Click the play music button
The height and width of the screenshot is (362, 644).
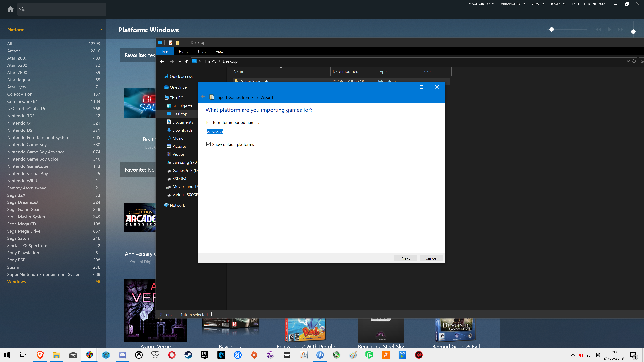click(609, 30)
